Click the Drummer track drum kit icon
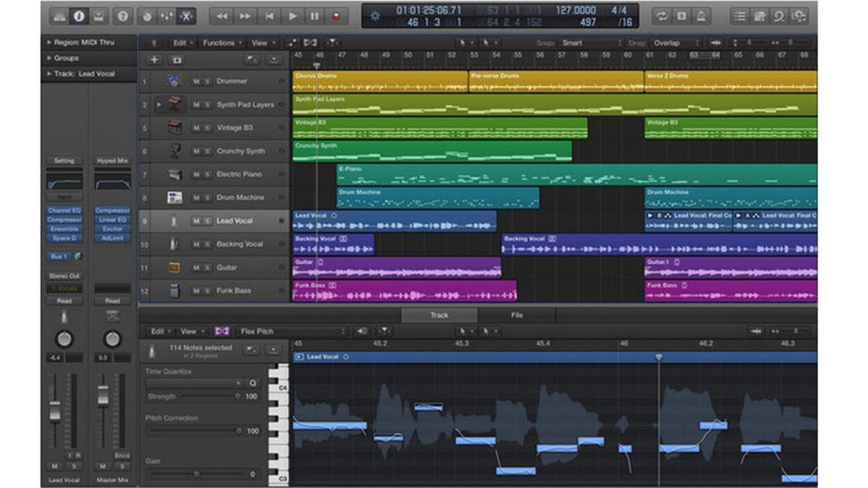Viewport: 868px width, 488px height. [174, 82]
